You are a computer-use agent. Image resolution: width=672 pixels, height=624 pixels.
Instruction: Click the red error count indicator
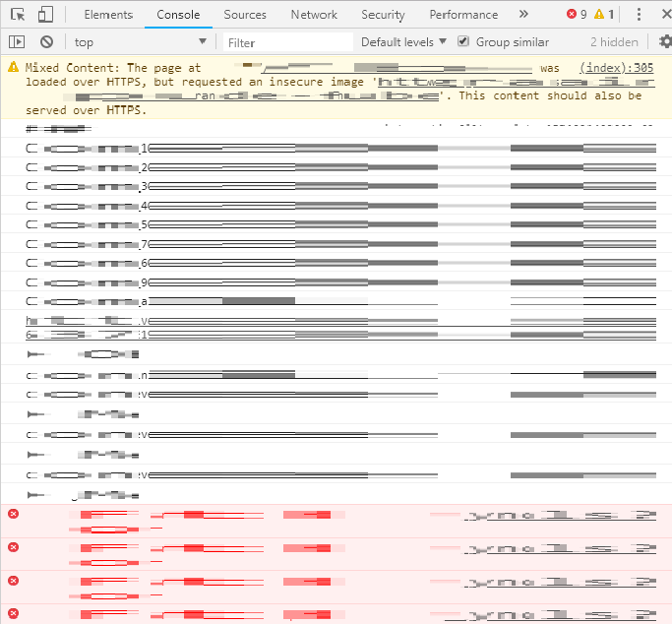coord(577,15)
